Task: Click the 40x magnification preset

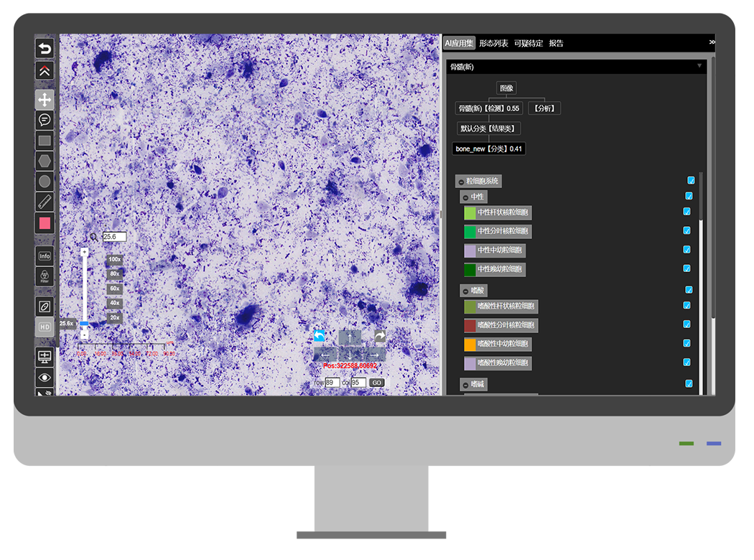Action: tap(114, 303)
